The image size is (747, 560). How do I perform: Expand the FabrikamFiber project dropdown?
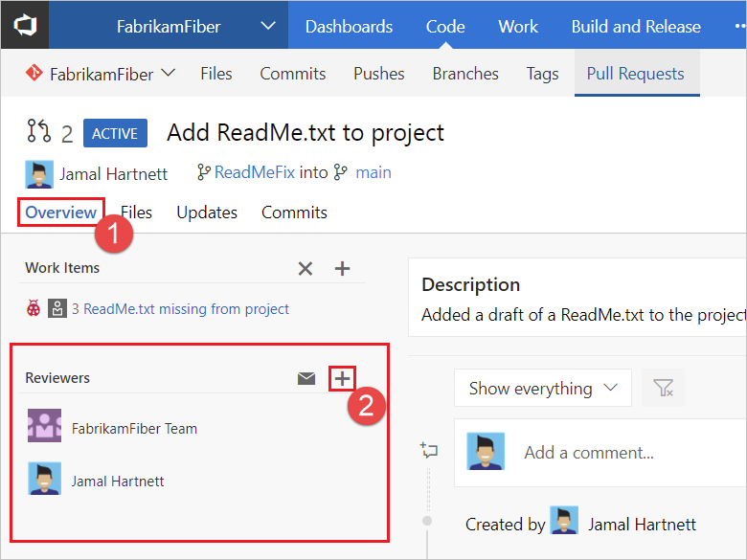pyautogui.click(x=268, y=27)
